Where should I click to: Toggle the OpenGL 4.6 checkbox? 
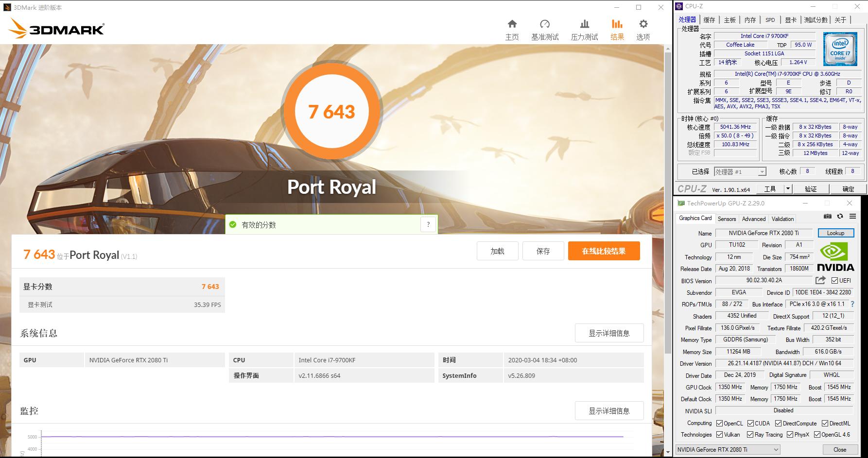click(817, 435)
